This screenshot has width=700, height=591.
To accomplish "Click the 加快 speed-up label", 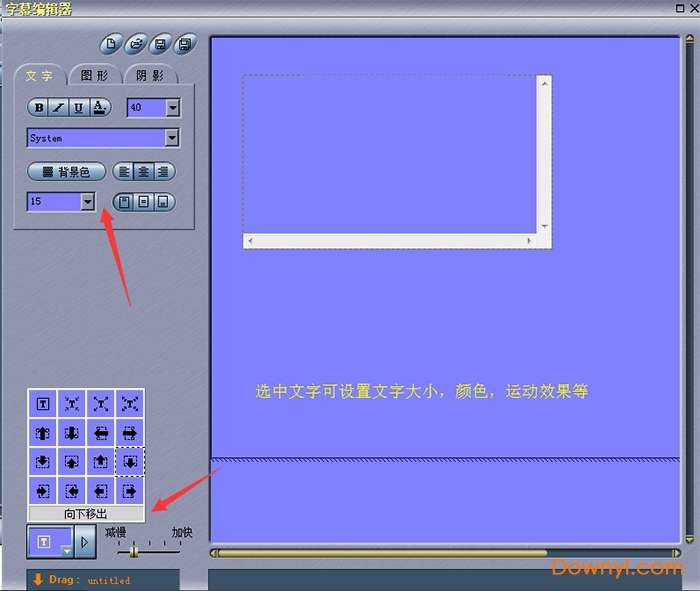I will pyautogui.click(x=182, y=532).
